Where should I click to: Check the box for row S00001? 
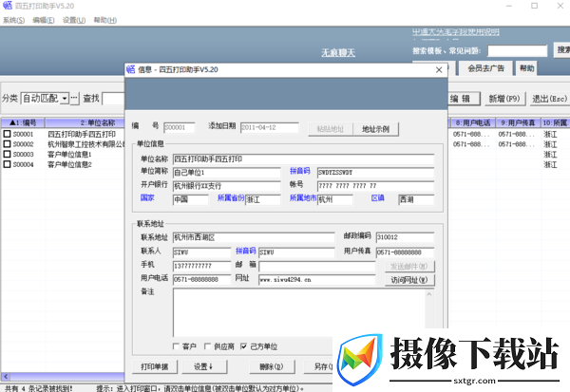(x=7, y=134)
